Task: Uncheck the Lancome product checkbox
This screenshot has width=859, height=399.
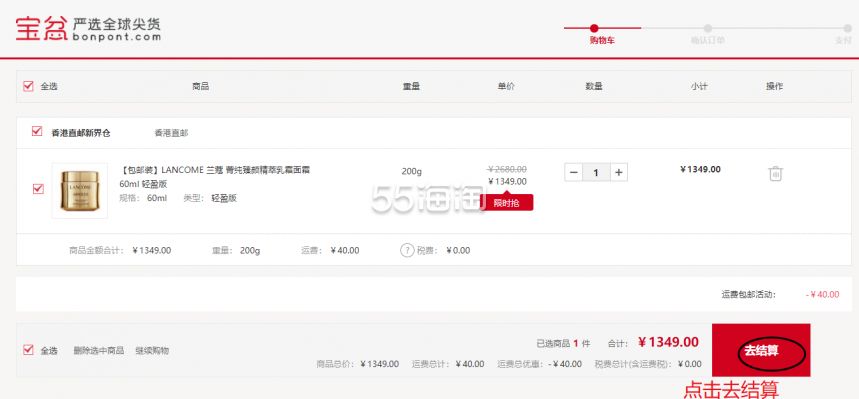Action: click(38, 189)
